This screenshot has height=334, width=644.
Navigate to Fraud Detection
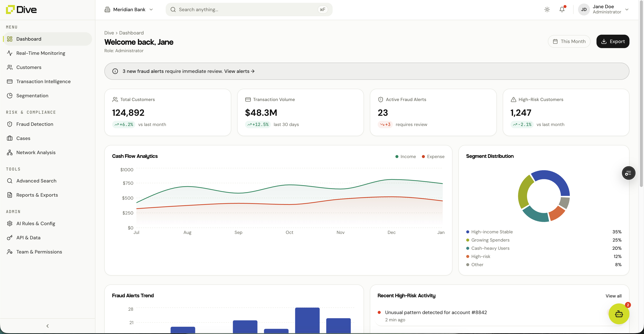tap(48, 124)
